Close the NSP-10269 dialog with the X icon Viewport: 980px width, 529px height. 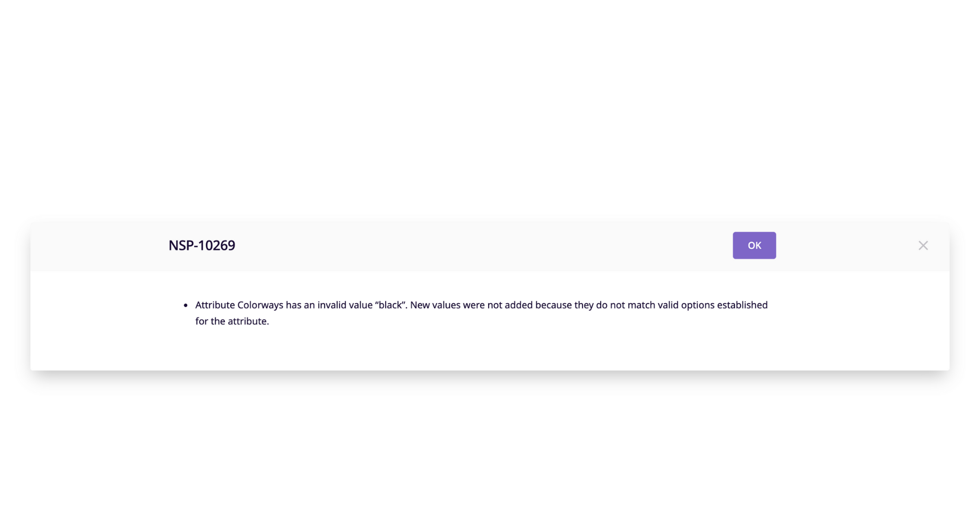[x=923, y=245]
